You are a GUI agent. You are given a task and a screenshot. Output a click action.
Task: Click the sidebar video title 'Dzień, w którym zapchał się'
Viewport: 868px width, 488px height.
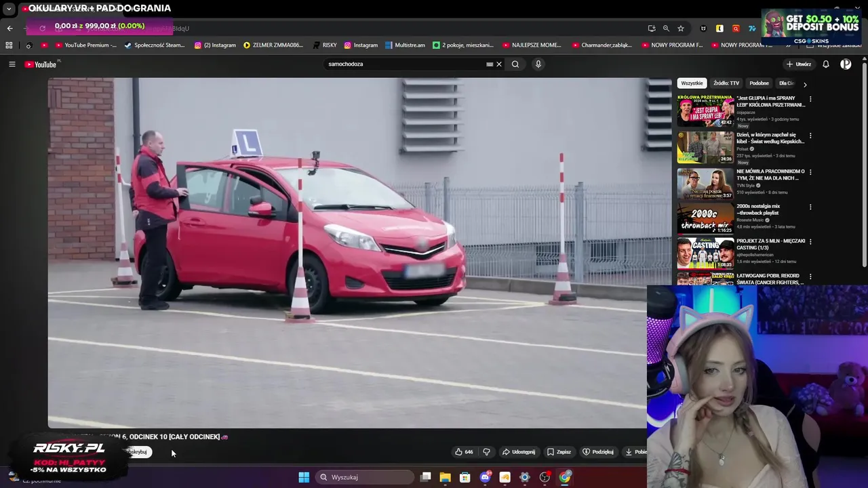(770, 138)
